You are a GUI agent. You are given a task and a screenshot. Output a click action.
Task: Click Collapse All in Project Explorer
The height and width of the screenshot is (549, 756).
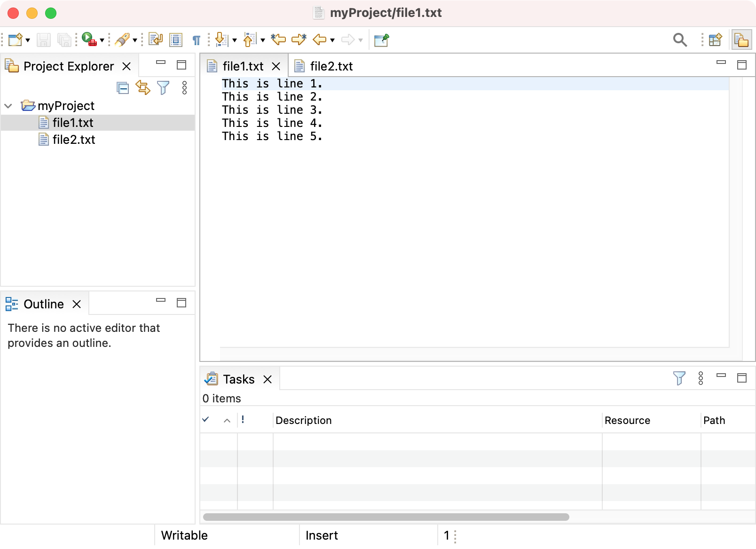tap(123, 88)
